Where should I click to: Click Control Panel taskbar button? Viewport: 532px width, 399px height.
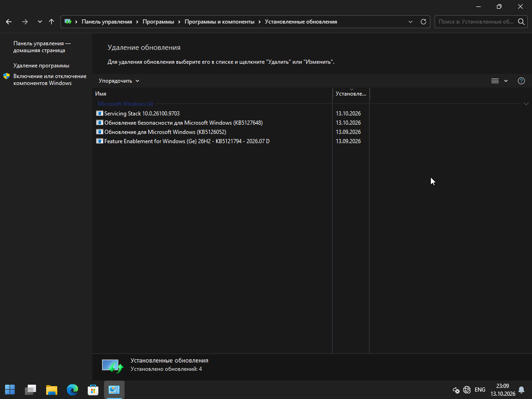click(x=114, y=389)
